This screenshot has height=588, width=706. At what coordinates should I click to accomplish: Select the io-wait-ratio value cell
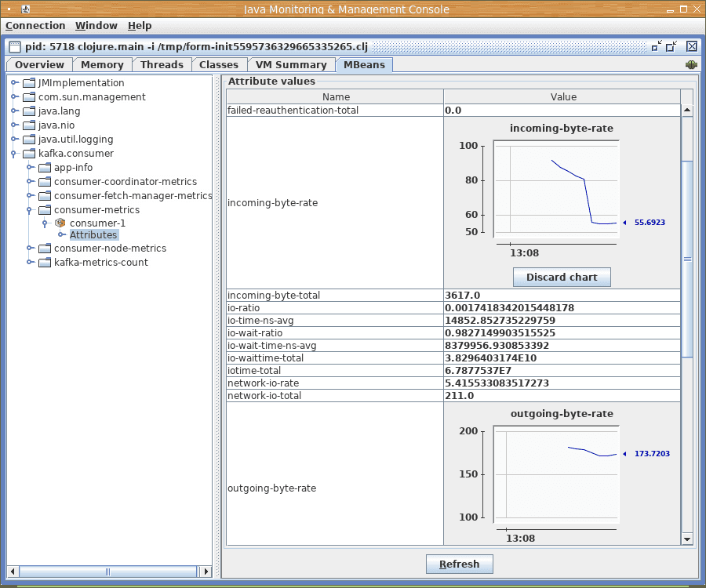[562, 333]
